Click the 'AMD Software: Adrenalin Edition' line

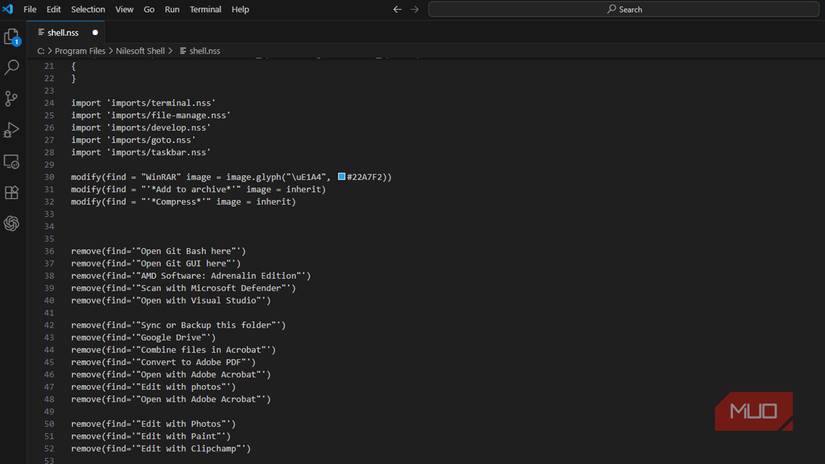point(191,276)
